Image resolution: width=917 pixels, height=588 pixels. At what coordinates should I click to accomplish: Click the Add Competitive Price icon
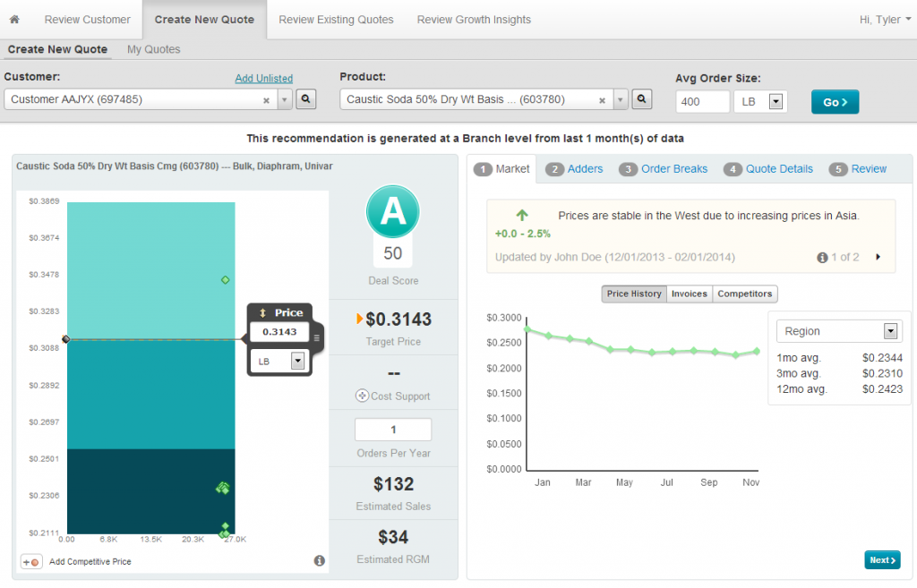point(30,561)
